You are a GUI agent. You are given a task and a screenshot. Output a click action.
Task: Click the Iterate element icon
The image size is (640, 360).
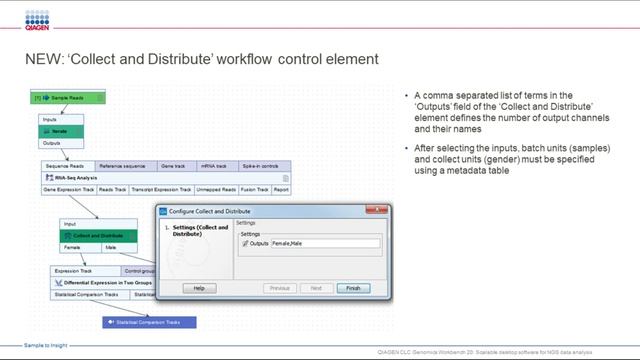tap(47, 131)
